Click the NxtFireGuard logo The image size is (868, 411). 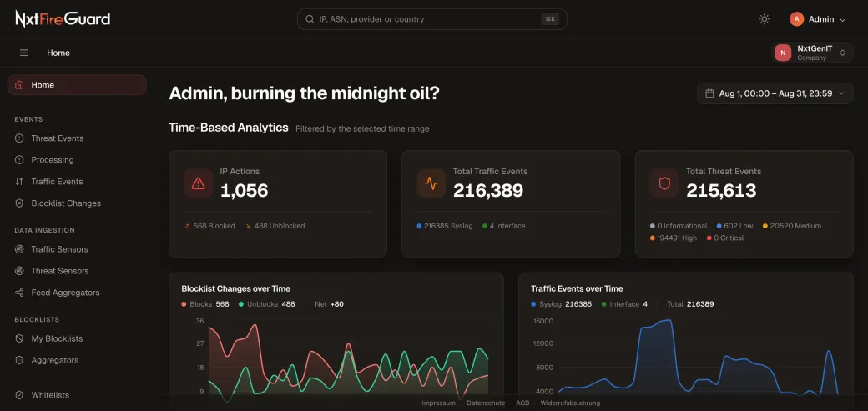63,19
